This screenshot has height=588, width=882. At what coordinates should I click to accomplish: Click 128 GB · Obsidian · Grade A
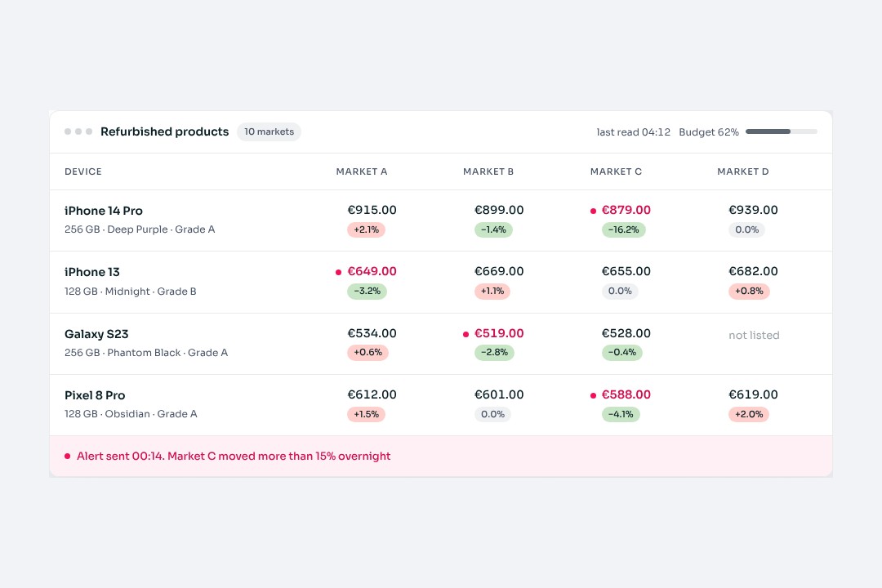point(131,414)
